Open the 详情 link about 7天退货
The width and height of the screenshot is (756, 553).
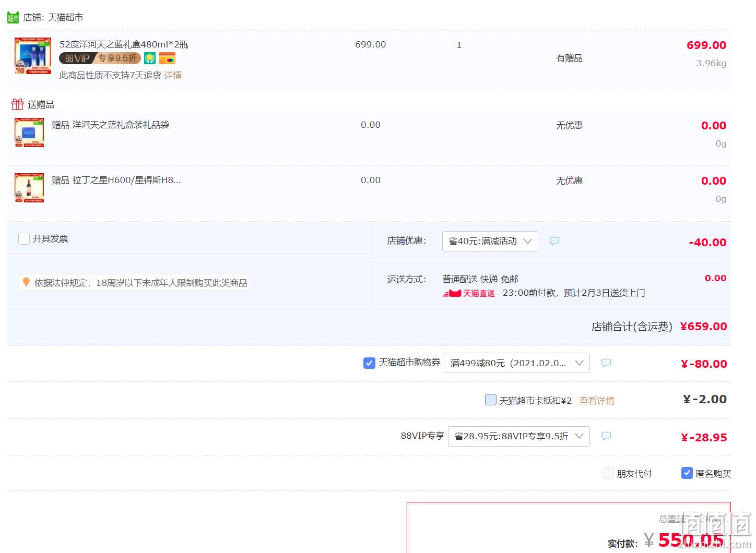(173, 75)
